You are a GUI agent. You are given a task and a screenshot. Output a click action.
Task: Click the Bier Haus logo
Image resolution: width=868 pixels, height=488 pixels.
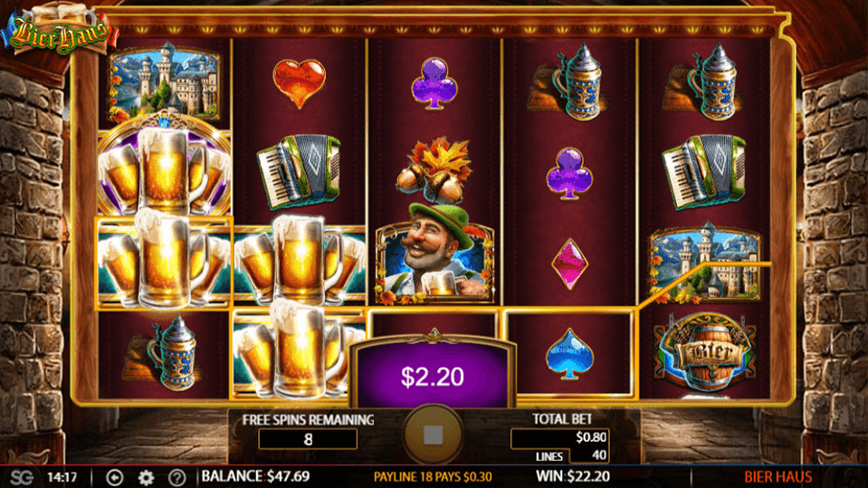[x=59, y=31]
